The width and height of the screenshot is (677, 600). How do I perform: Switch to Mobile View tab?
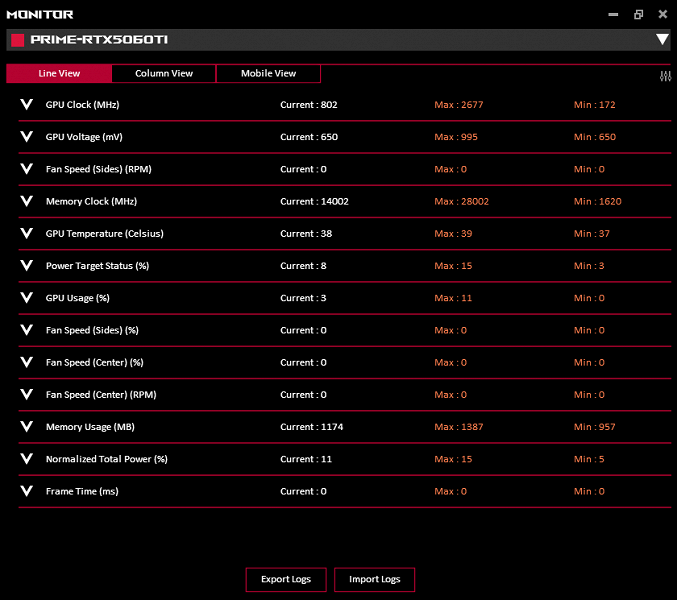click(x=269, y=73)
